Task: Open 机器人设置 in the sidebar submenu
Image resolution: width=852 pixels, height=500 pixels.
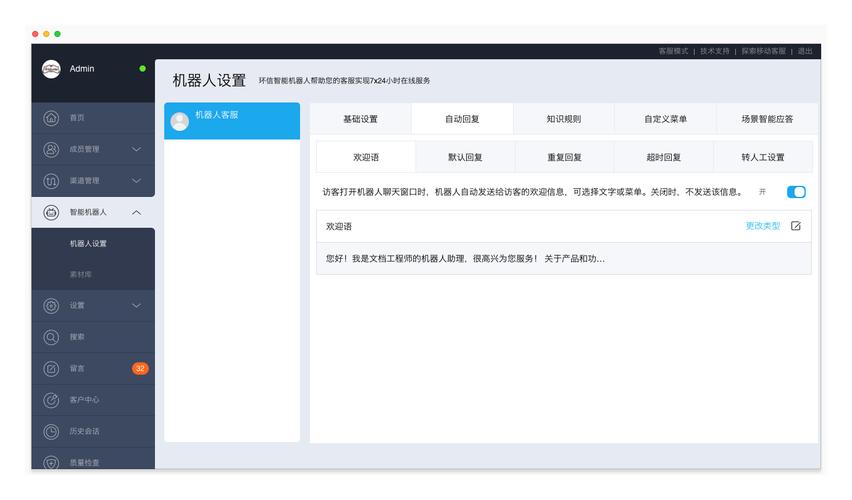Action: click(x=88, y=243)
